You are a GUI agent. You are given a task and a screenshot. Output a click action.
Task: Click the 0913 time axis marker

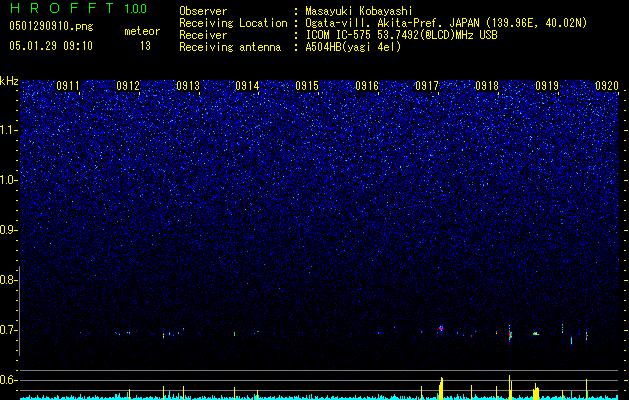pos(188,86)
